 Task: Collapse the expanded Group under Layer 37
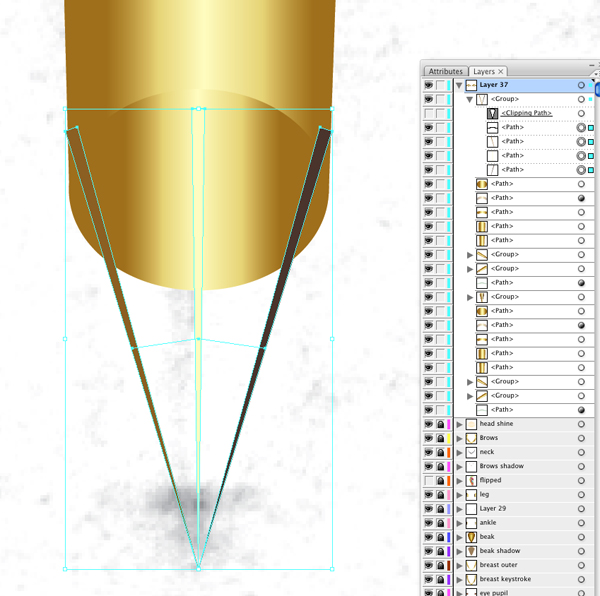[x=470, y=99]
